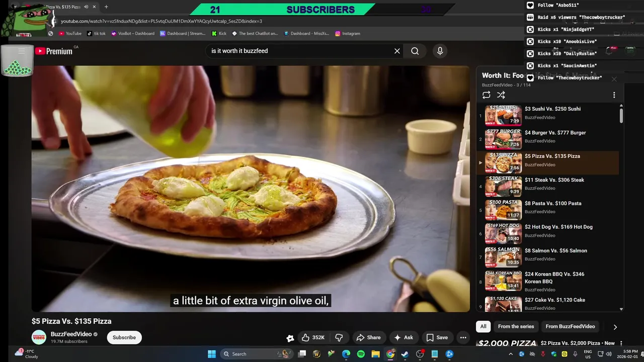The width and height of the screenshot is (644, 362).
Task: Click the magnifying glass search button
Action: (x=415, y=51)
